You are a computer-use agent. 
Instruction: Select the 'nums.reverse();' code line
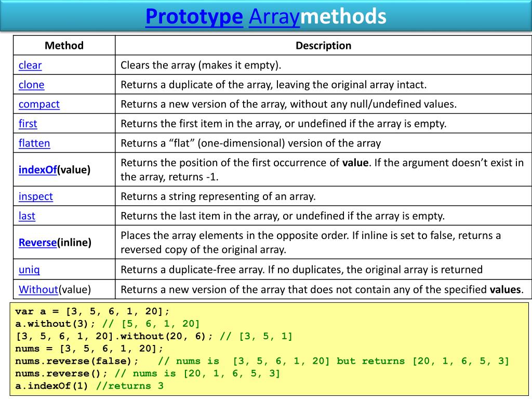pos(148,374)
